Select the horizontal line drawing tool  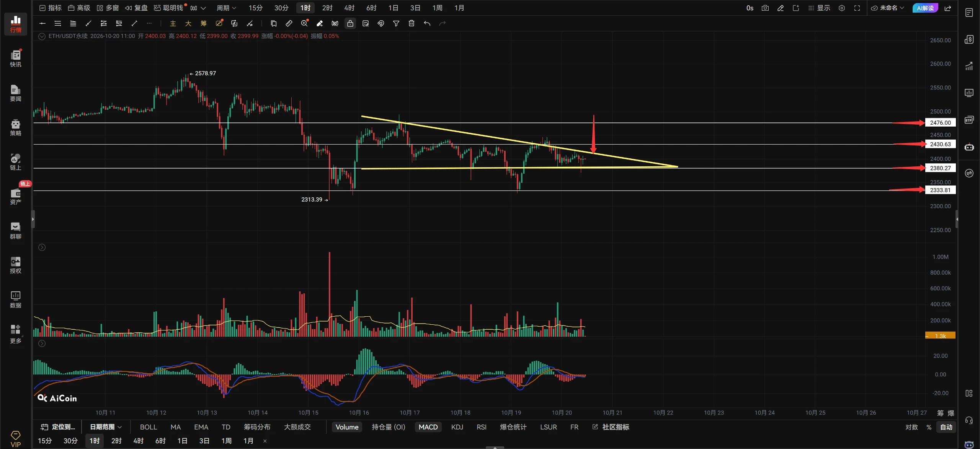tap(42, 23)
